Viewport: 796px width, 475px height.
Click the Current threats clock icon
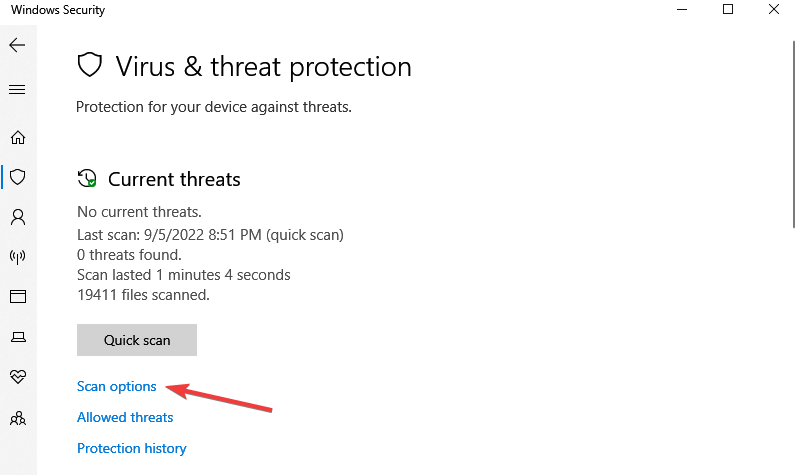coord(87,179)
